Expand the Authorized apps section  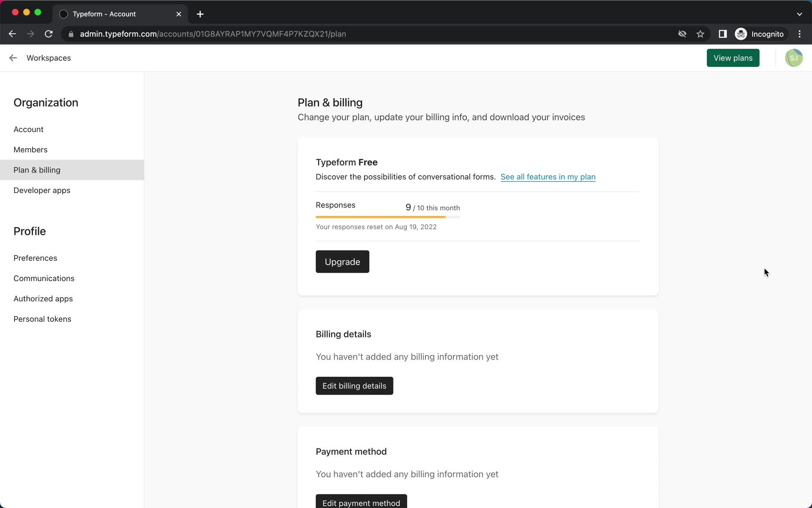point(43,298)
